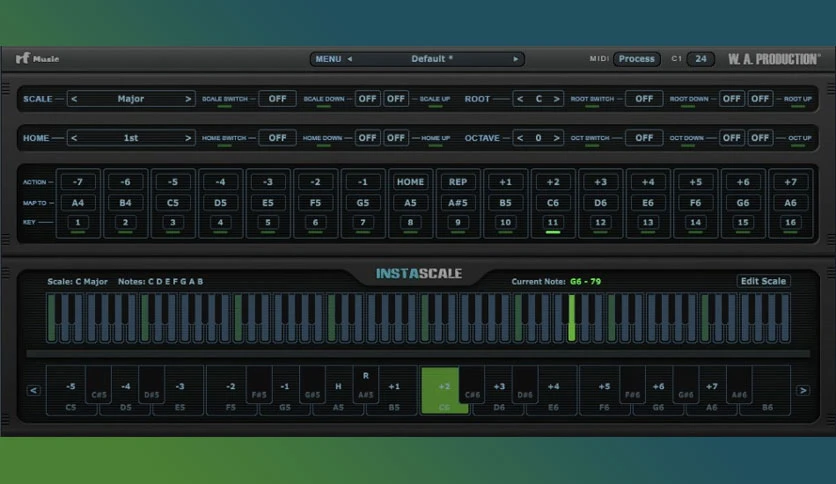Select next preset arrow after Default
The height and width of the screenshot is (484, 836).
tap(516, 59)
